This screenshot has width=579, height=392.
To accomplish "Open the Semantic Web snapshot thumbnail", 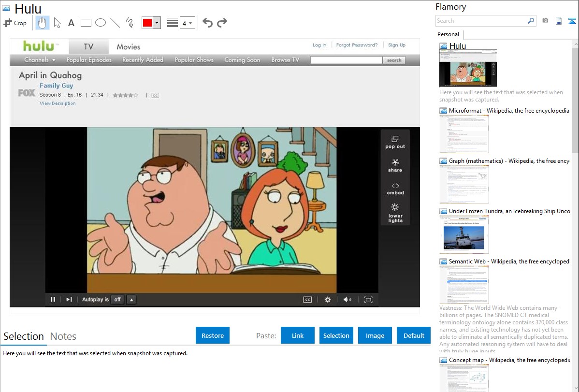I will [x=464, y=284].
